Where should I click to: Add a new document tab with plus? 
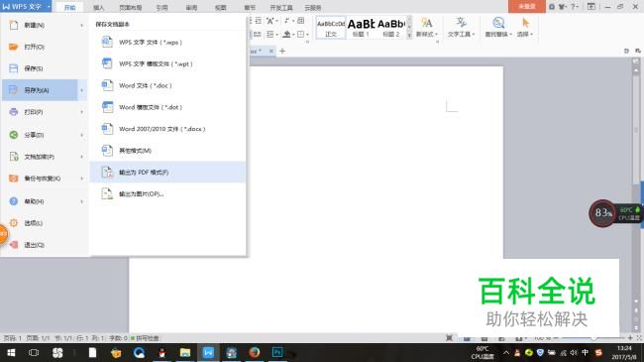(x=282, y=51)
